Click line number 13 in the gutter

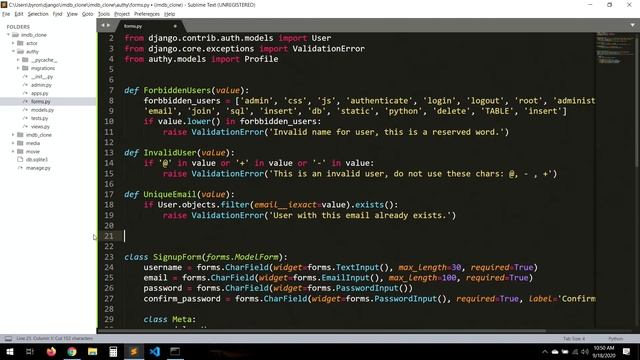(x=109, y=153)
